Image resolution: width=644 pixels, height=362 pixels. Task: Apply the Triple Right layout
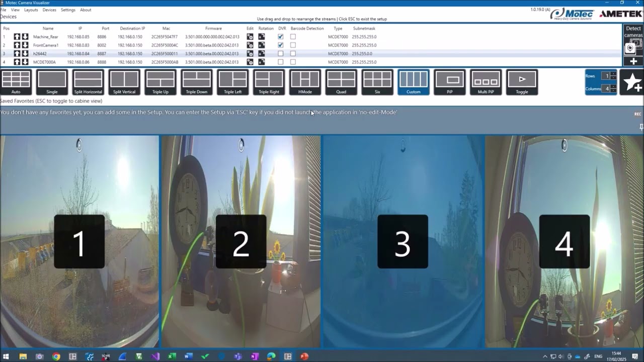tap(269, 82)
